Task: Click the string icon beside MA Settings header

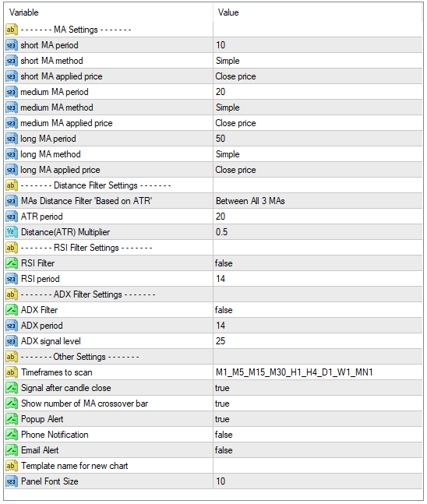Action: pos(11,30)
